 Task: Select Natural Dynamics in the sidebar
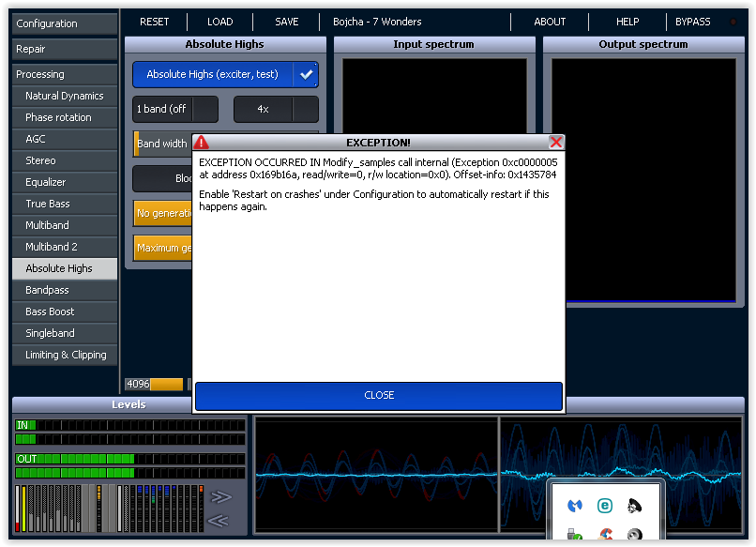click(65, 96)
